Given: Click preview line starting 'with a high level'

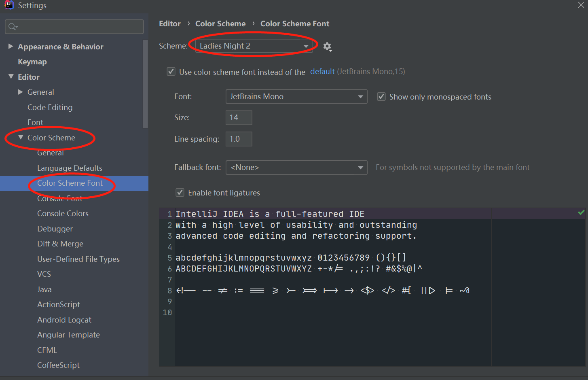Looking at the screenshot, I should coord(296,225).
